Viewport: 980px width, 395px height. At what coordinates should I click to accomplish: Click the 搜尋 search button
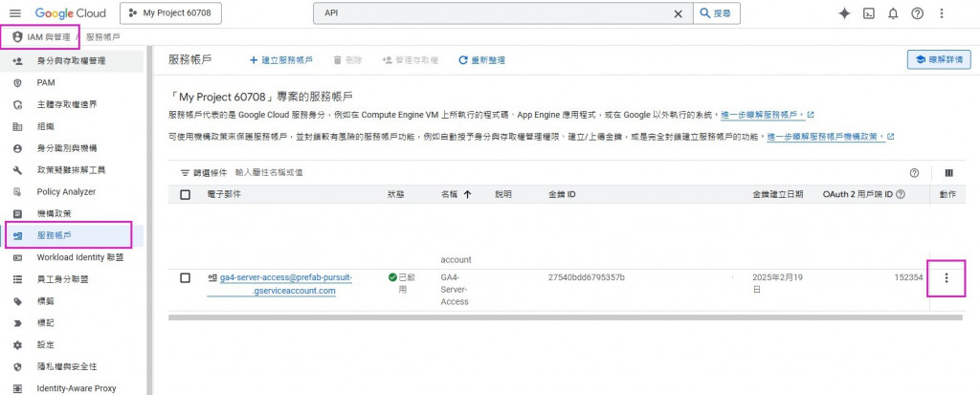(716, 13)
